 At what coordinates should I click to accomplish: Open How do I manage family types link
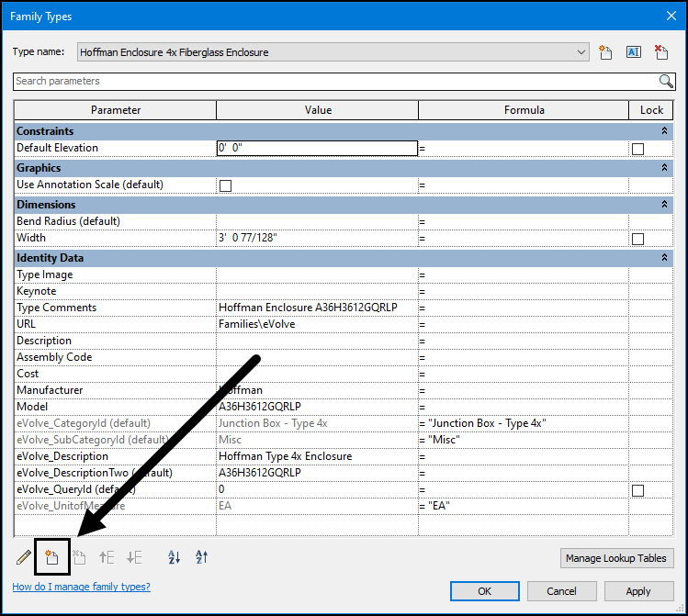pos(81,587)
